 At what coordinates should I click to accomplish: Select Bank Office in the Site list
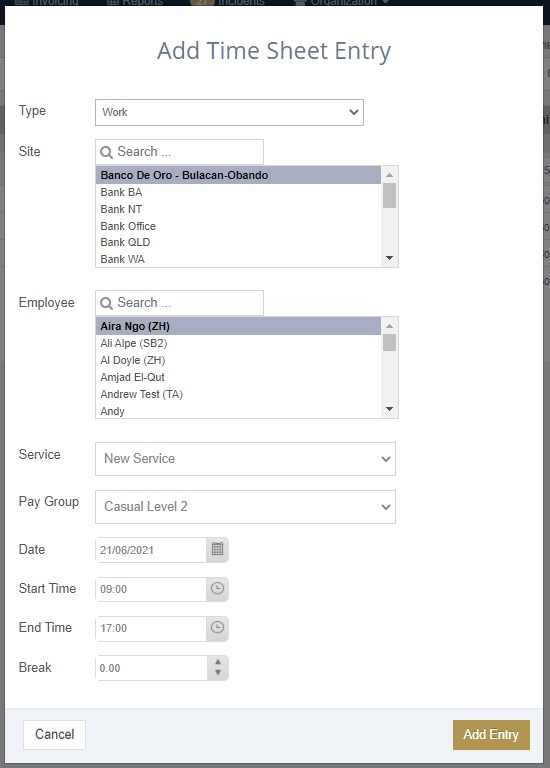pyautogui.click(x=128, y=226)
